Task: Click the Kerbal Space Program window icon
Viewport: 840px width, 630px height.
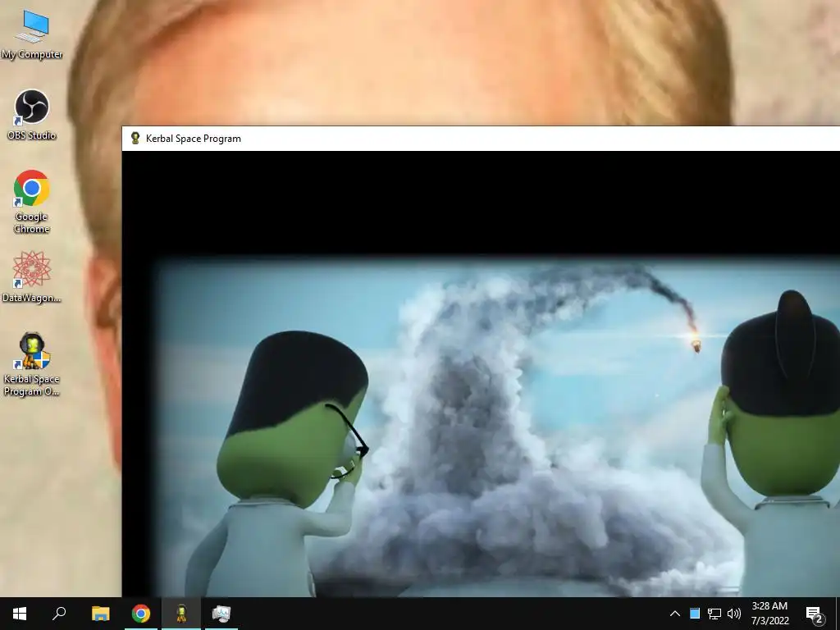Action: [135, 138]
